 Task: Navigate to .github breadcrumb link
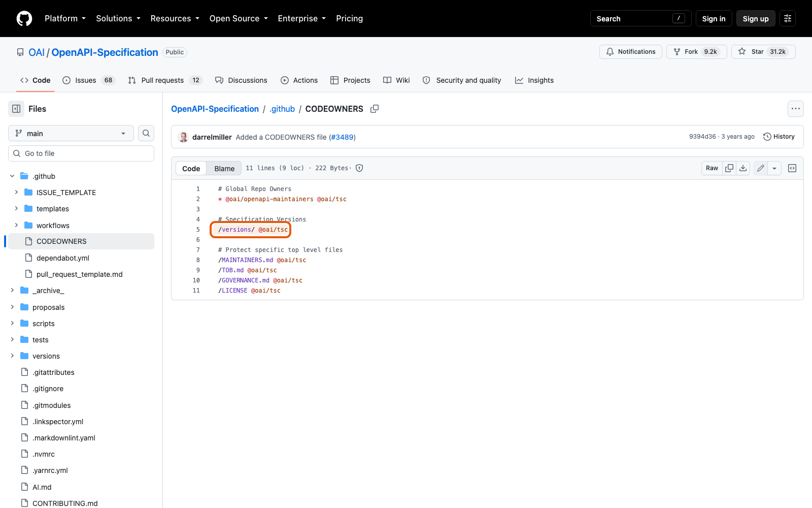[x=282, y=109]
